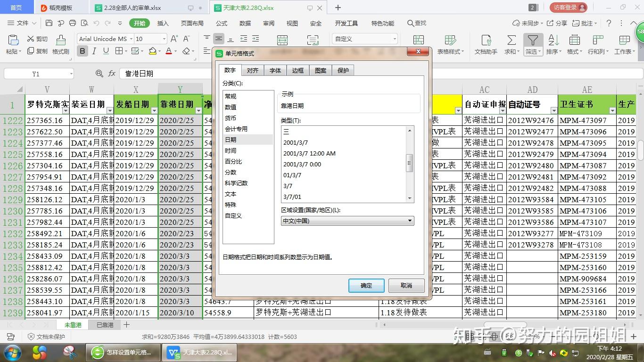Click the fill color bucket swatch
644x362 pixels.
point(152,51)
